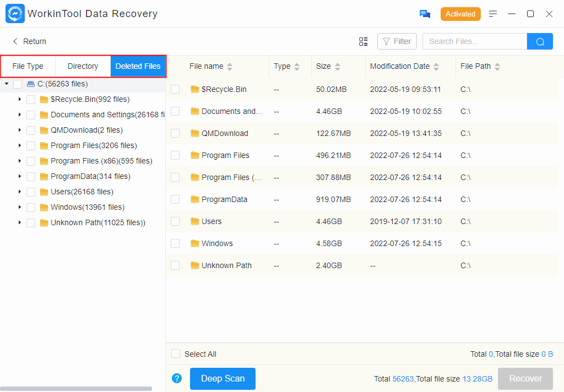Focus the Search Files input field
564x392 pixels.
tap(474, 41)
